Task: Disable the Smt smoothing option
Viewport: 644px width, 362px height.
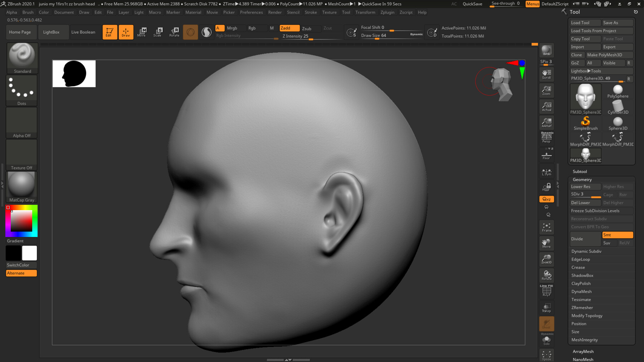Action: pos(618,235)
